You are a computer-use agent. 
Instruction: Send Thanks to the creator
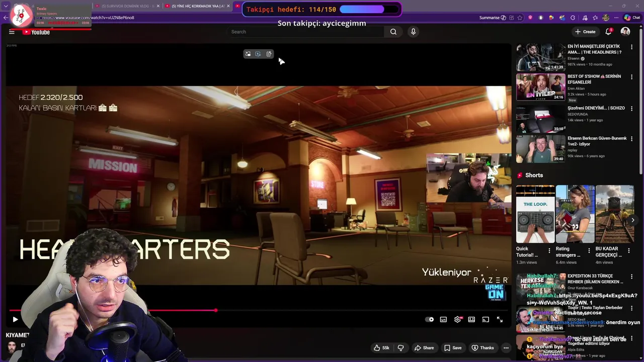click(482, 348)
